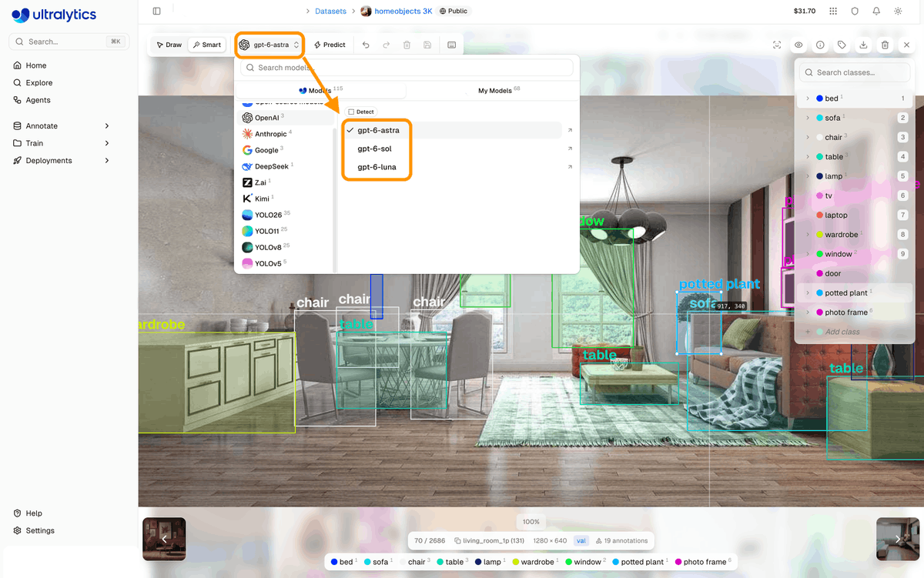The height and width of the screenshot is (578, 924).
Task: Go to previous image thumbnail
Action: (164, 539)
